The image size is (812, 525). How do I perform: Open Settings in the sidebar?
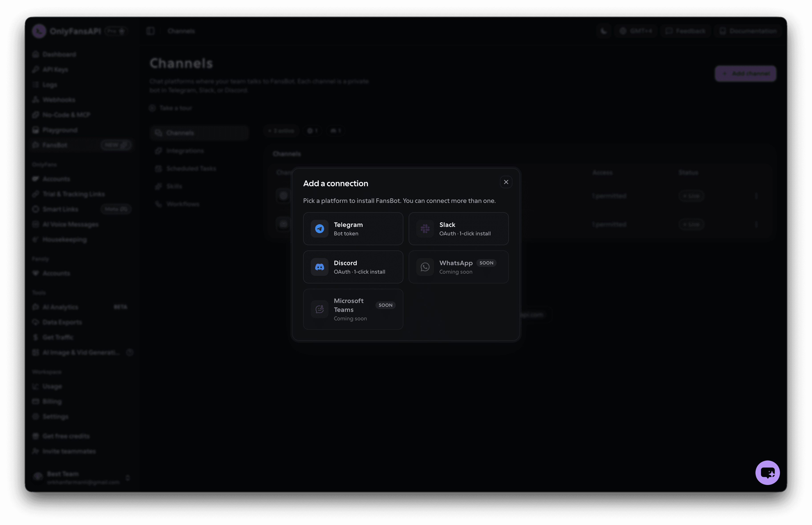[x=82, y=417]
